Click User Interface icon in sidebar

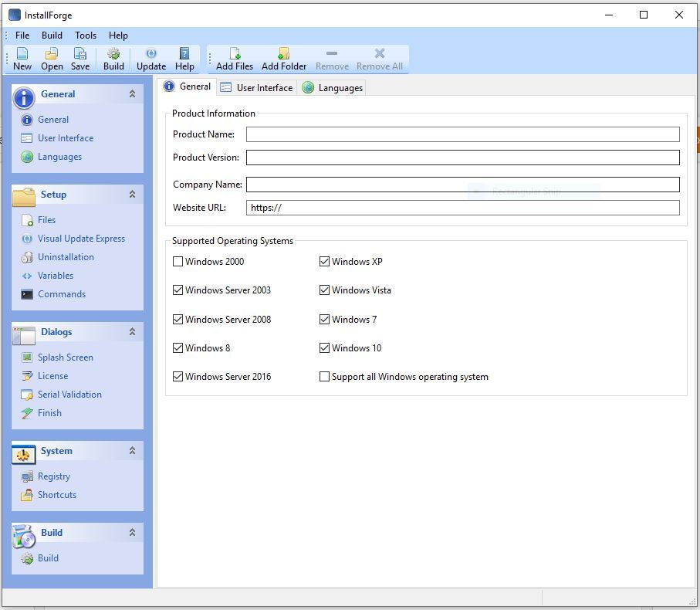27,138
